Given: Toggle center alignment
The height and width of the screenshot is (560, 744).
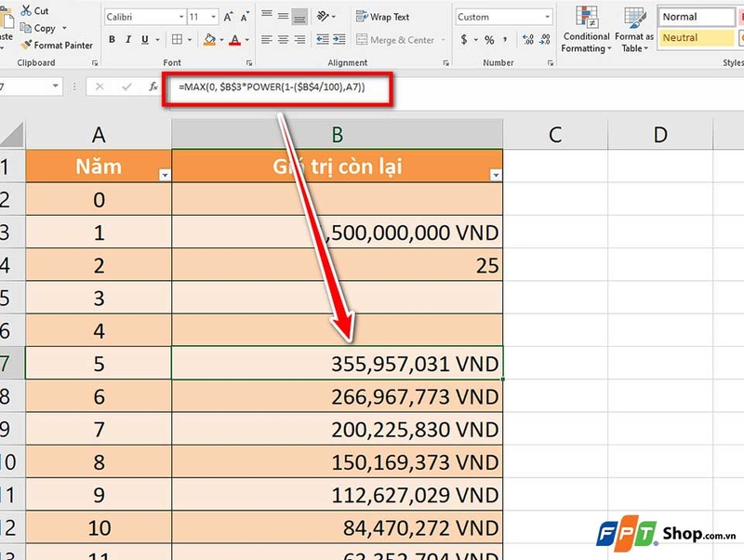Looking at the screenshot, I should click(x=283, y=38).
